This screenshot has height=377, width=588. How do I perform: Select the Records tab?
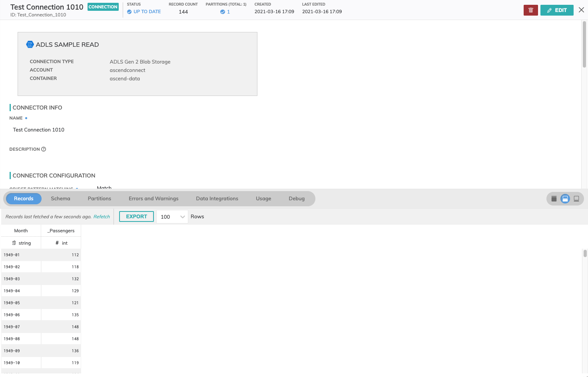24,199
